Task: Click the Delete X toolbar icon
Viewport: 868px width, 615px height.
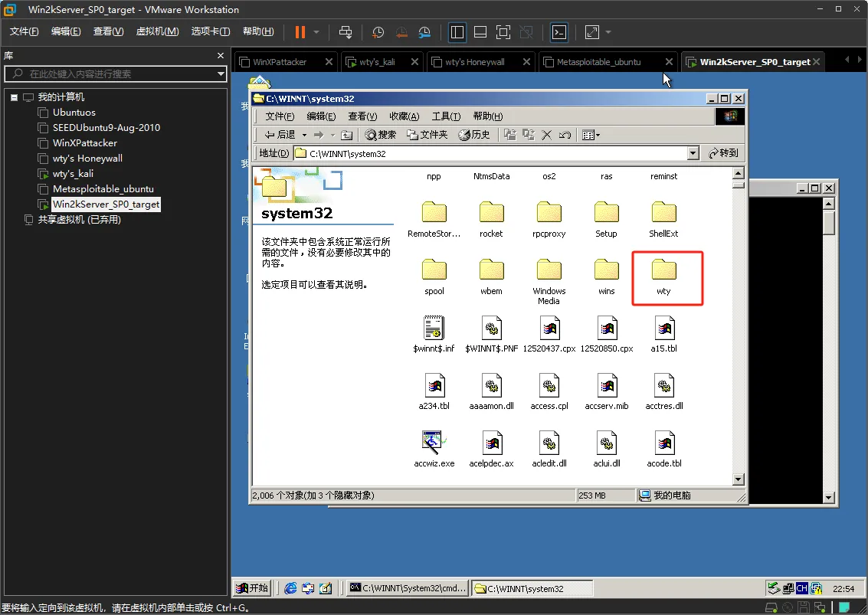Action: 546,135
